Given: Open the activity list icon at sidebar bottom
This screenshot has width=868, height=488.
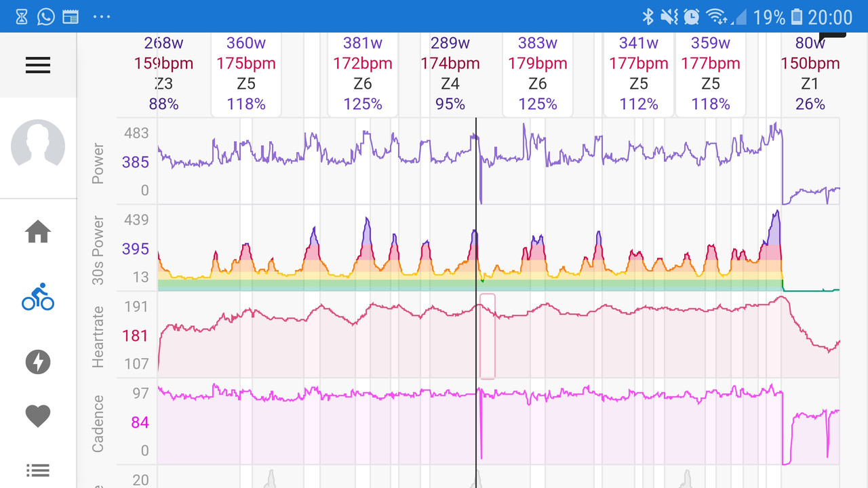Looking at the screenshot, I should click(37, 470).
